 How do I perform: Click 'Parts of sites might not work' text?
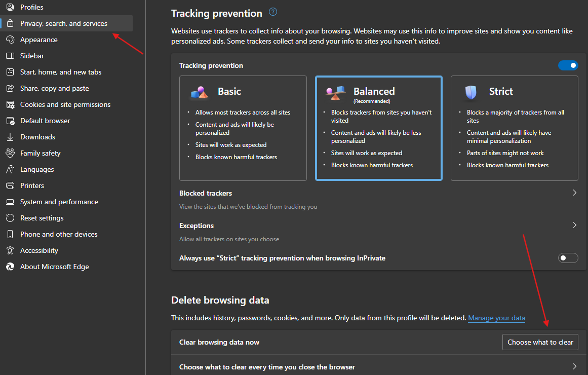point(505,153)
